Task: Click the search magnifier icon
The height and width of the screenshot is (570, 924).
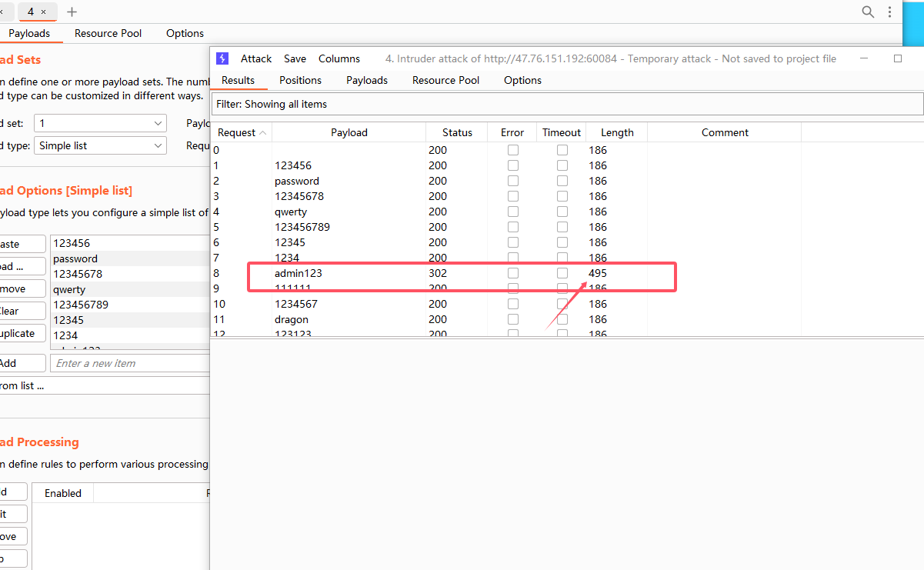Action: (x=868, y=12)
